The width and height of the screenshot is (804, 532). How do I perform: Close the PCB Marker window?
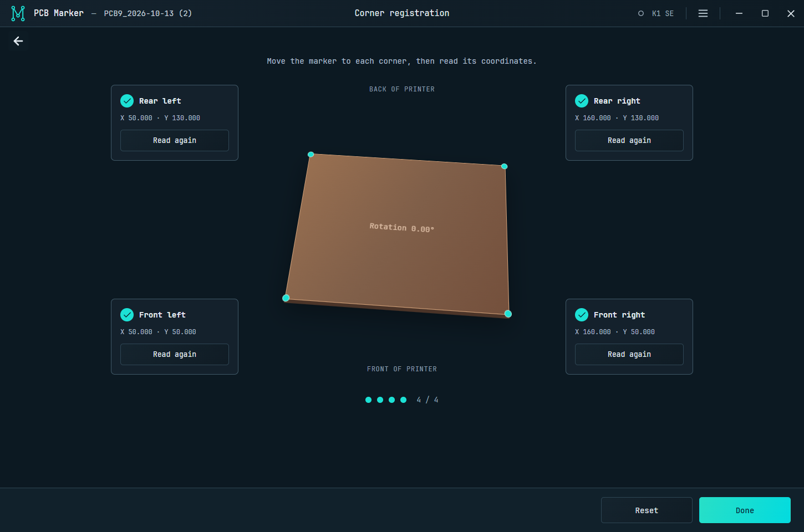(791, 13)
